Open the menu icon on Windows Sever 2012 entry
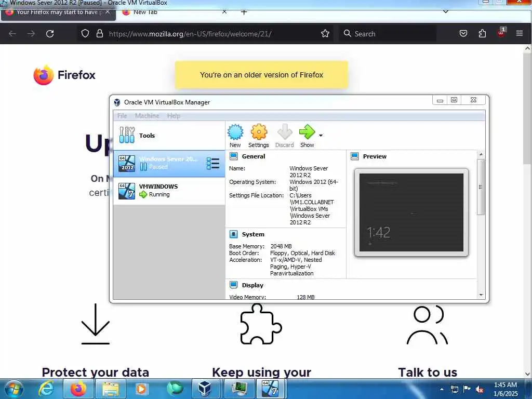The height and width of the screenshot is (399, 532). pos(213,164)
